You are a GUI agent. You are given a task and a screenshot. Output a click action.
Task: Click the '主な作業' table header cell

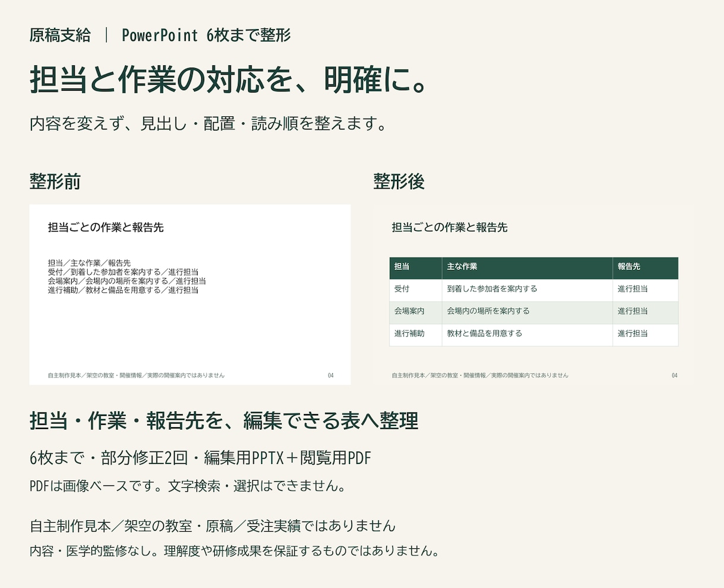point(527,267)
